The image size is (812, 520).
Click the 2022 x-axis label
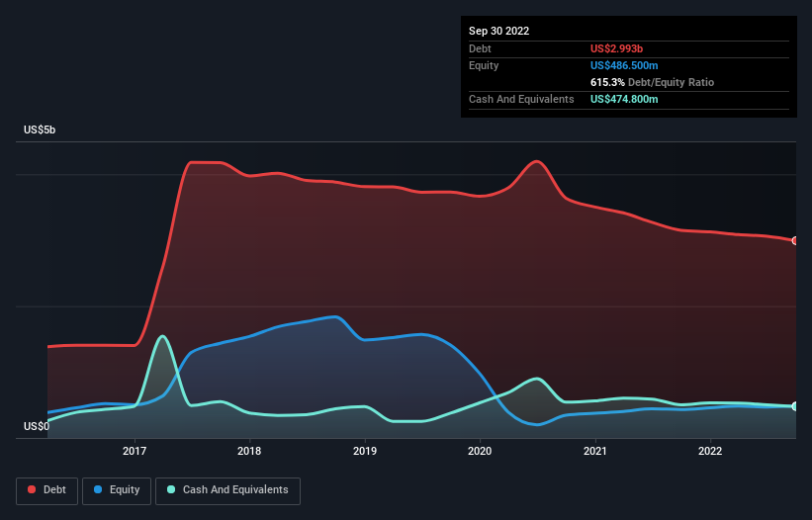click(x=710, y=451)
